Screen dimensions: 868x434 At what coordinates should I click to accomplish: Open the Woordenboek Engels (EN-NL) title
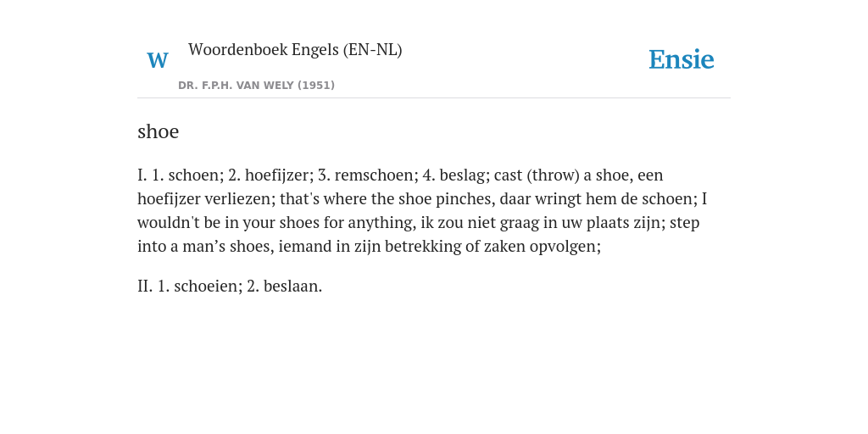point(295,50)
